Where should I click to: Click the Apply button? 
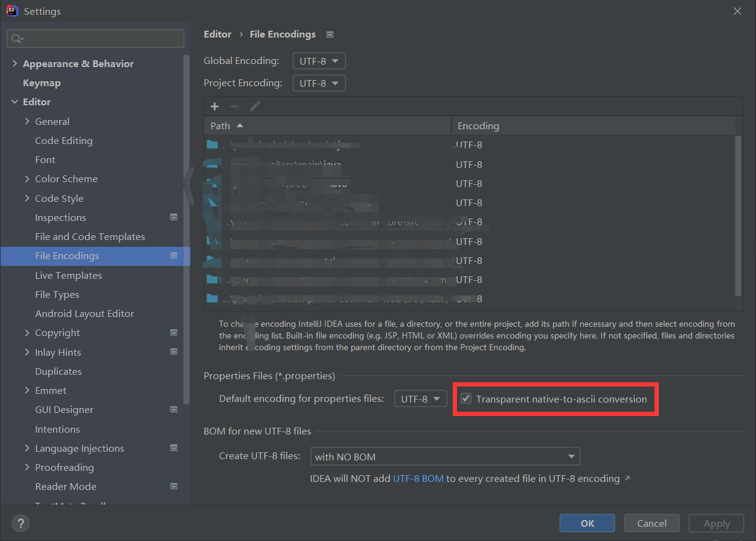(x=717, y=523)
